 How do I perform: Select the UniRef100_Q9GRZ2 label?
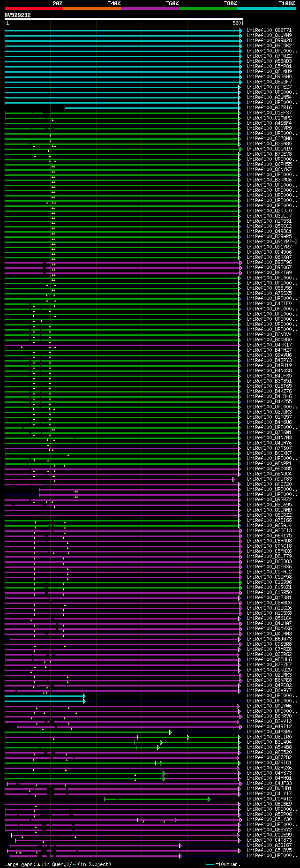[x=269, y=499]
